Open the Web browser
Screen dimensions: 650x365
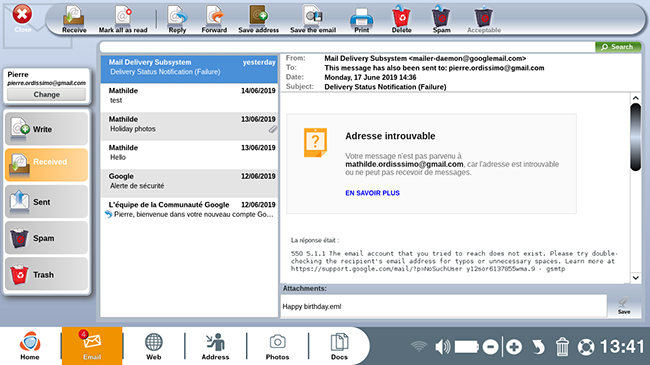(x=153, y=346)
